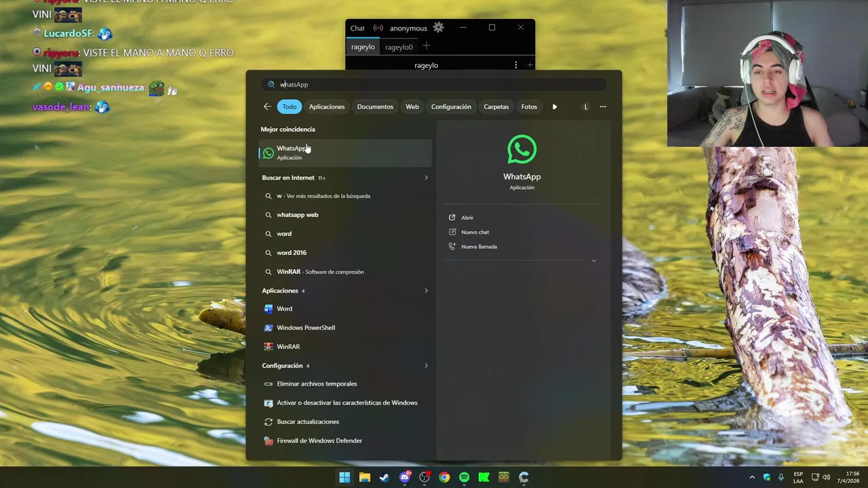This screenshot has height=488, width=868.
Task: Expand Buscar en Internet section
Action: [x=426, y=178]
